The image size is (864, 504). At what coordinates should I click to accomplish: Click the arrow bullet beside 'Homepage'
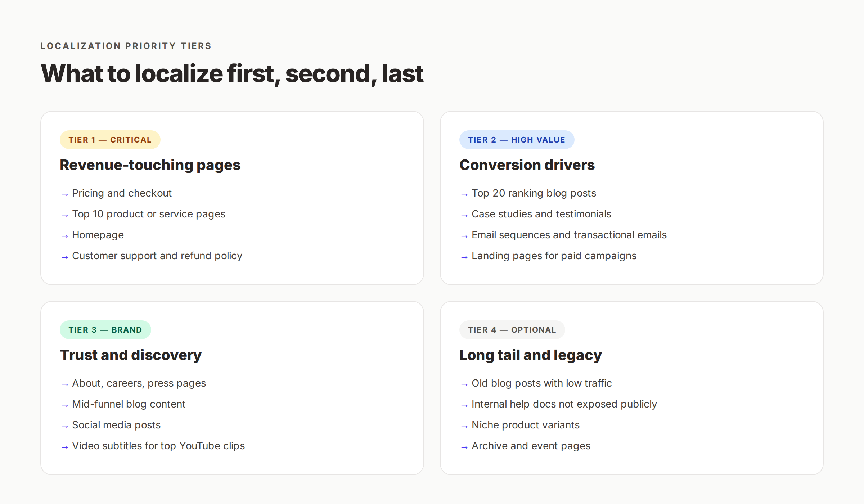coord(65,237)
